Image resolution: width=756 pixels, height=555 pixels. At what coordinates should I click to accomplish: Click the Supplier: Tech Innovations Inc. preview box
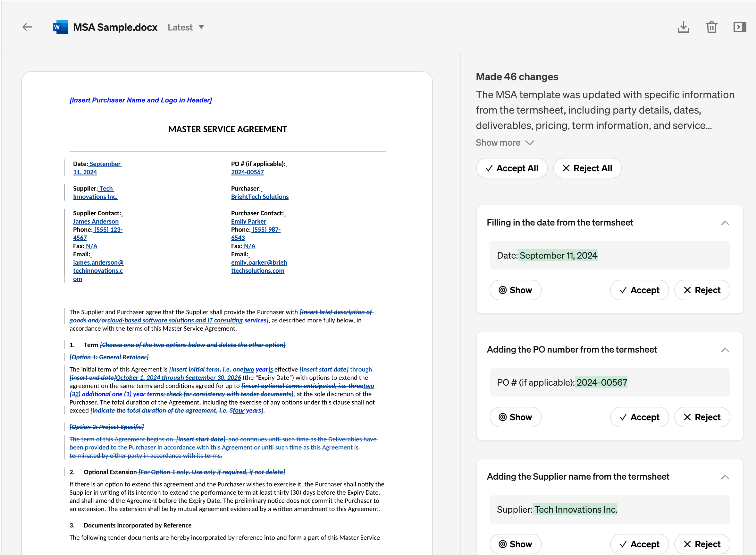[x=609, y=509]
